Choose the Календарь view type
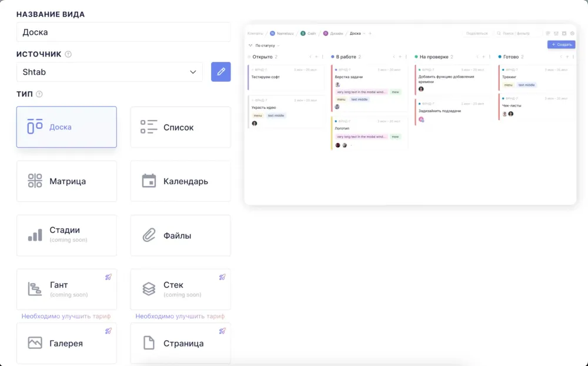Screen dimensions: 588x366 coord(181,181)
